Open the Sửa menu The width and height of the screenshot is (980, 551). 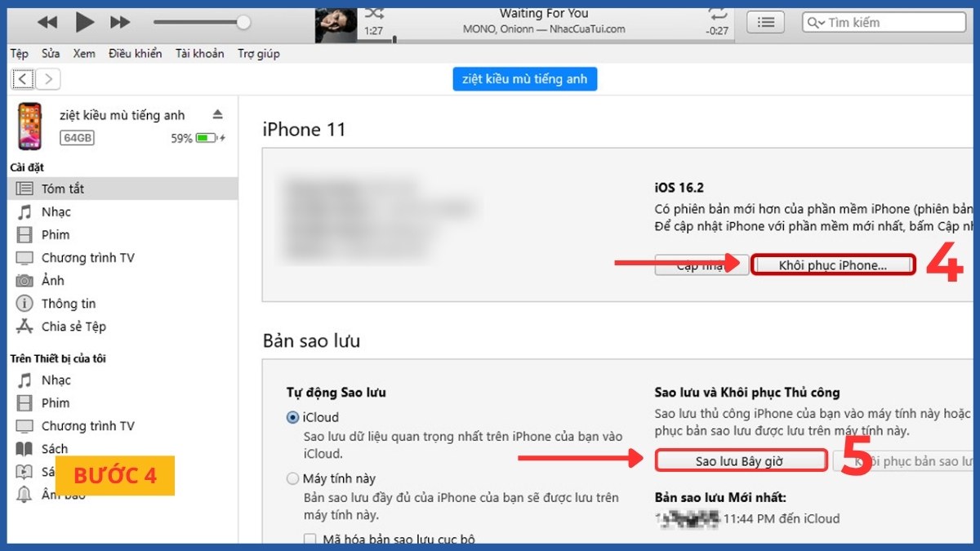coord(51,54)
